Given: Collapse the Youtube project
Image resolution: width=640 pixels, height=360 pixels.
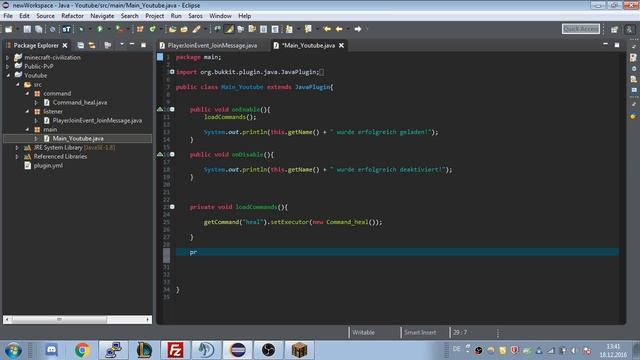Looking at the screenshot, I should 8,76.
